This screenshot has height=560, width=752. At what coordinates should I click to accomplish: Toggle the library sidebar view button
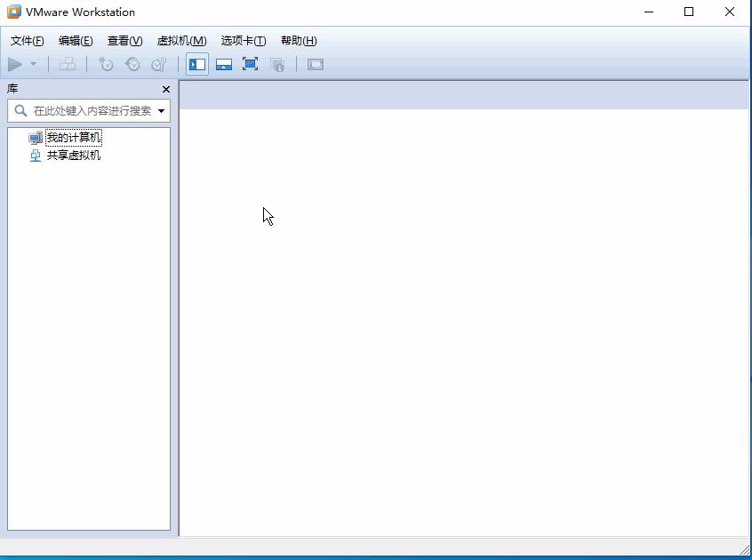tap(197, 64)
